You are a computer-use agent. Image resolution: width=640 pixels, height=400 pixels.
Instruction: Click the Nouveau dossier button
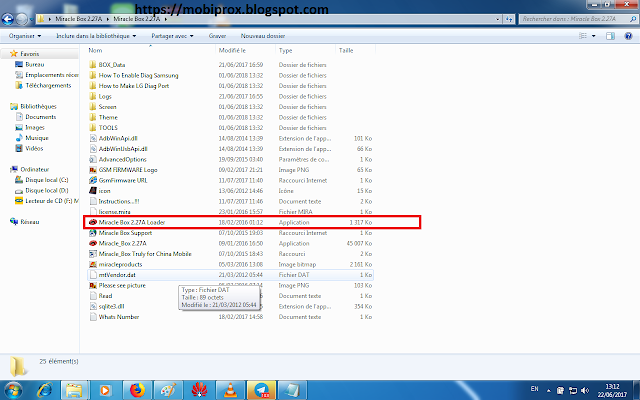(x=263, y=36)
